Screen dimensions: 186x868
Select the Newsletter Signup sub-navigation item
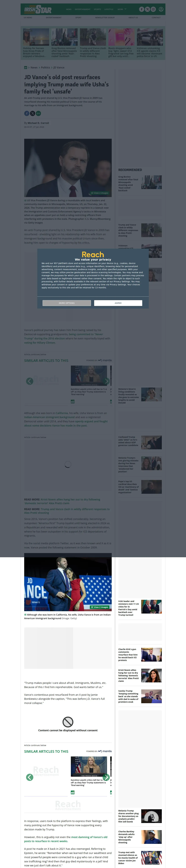105,18
